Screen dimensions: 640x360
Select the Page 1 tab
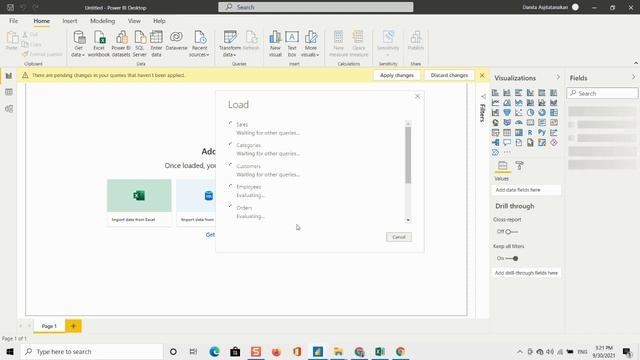coord(49,326)
